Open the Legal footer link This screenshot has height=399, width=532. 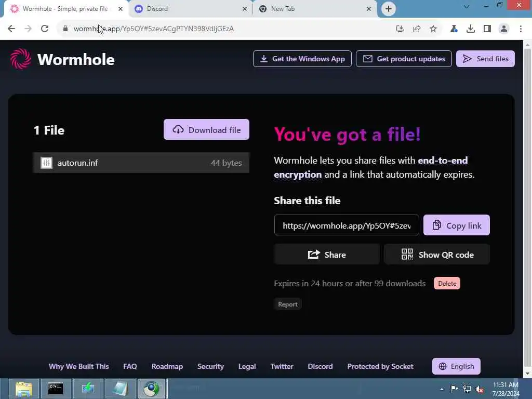(x=247, y=366)
